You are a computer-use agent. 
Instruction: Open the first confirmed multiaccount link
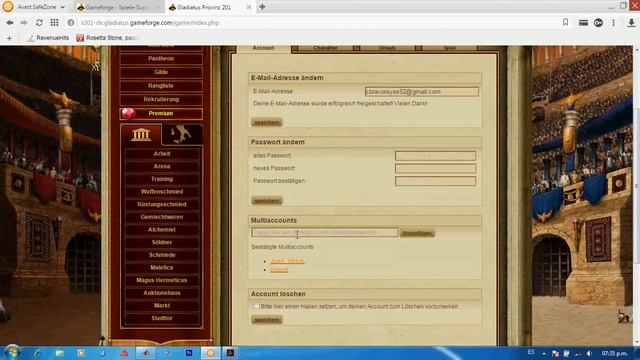coord(287,261)
